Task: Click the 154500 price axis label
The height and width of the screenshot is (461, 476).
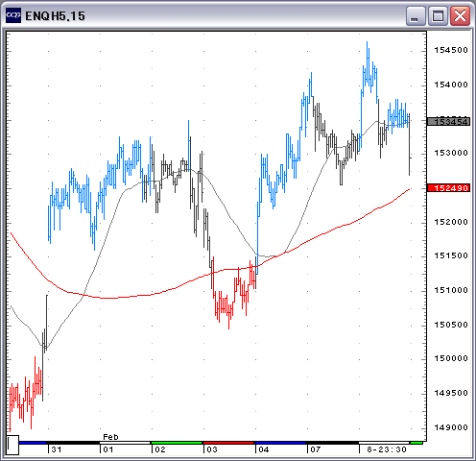Action: [x=451, y=50]
